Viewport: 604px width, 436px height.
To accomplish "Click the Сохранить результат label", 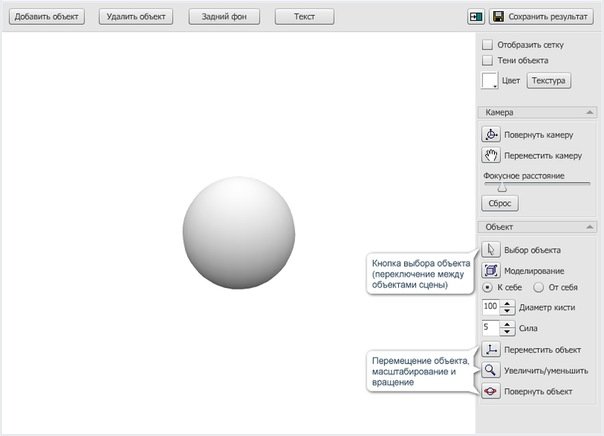I will tap(548, 17).
